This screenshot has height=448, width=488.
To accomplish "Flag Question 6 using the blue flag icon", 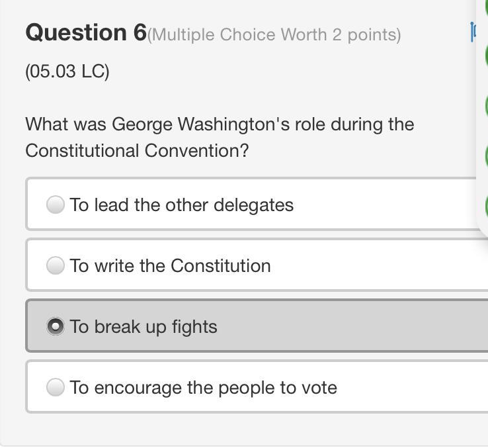I will [473, 32].
